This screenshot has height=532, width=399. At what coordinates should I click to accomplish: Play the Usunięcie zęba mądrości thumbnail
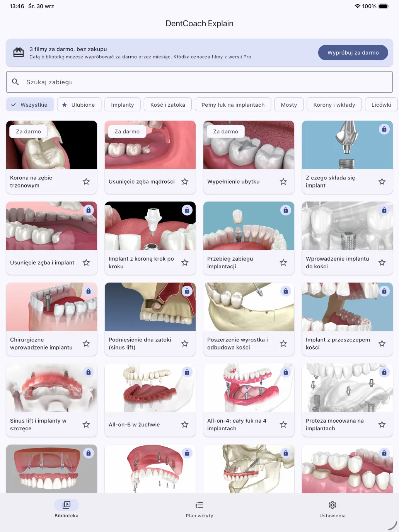tap(150, 145)
